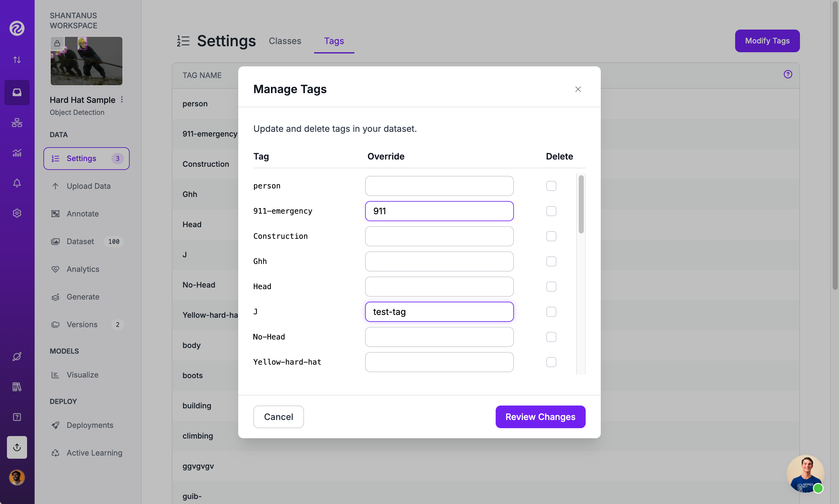Close the Manage Tags dialog
The image size is (839, 504).
[x=578, y=89]
